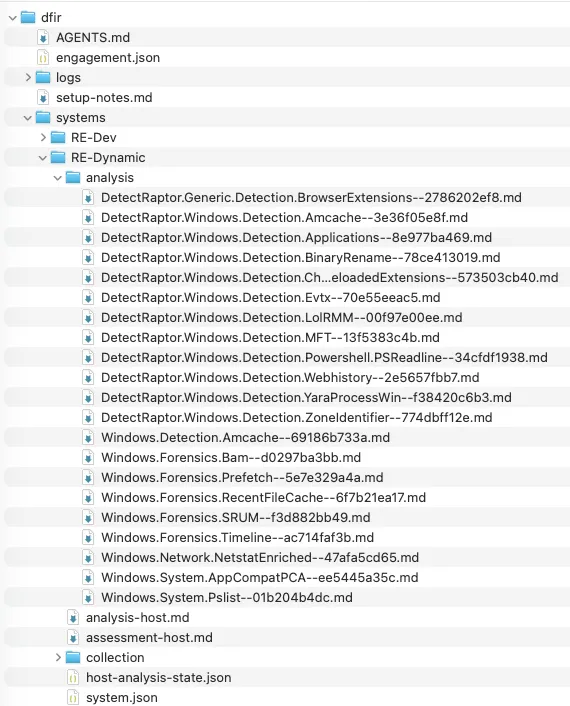This screenshot has height=706, width=570.
Task: Select the dfir root folder name
Action: 51,17
